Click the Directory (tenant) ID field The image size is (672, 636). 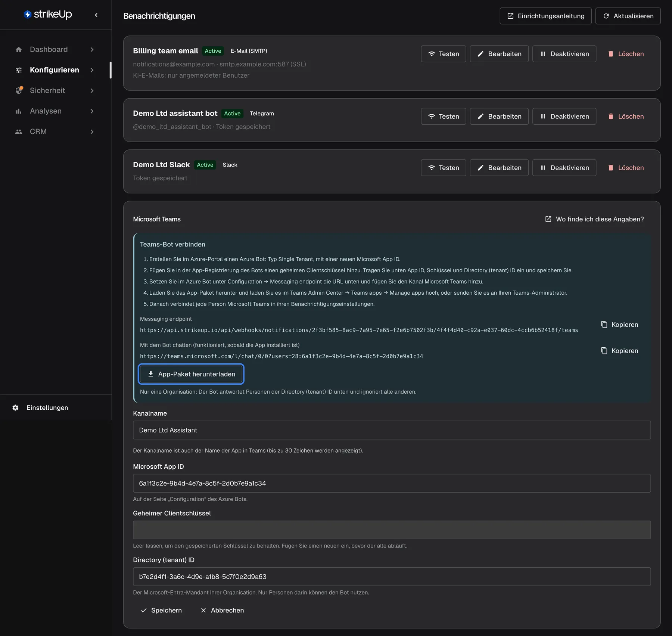392,577
